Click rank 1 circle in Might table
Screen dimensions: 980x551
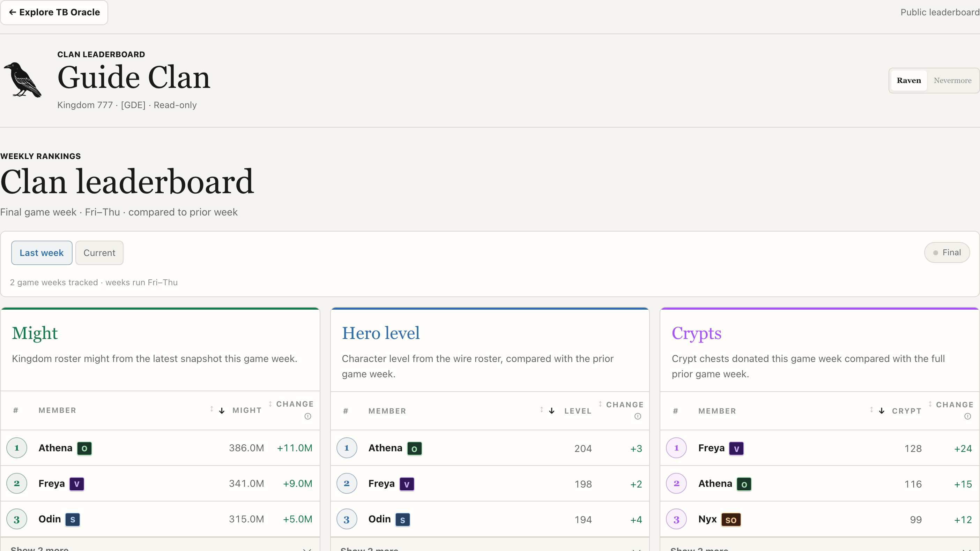[x=17, y=448]
